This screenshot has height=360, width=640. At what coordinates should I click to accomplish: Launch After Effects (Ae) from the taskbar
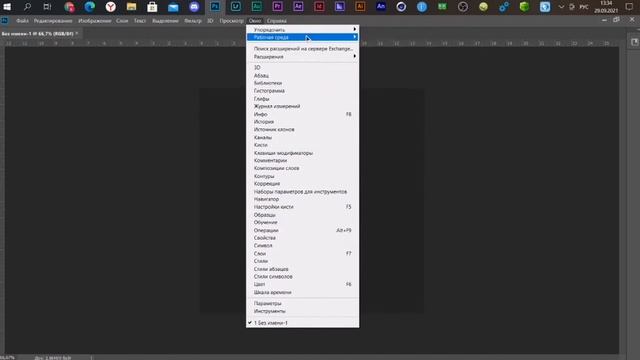298,7
